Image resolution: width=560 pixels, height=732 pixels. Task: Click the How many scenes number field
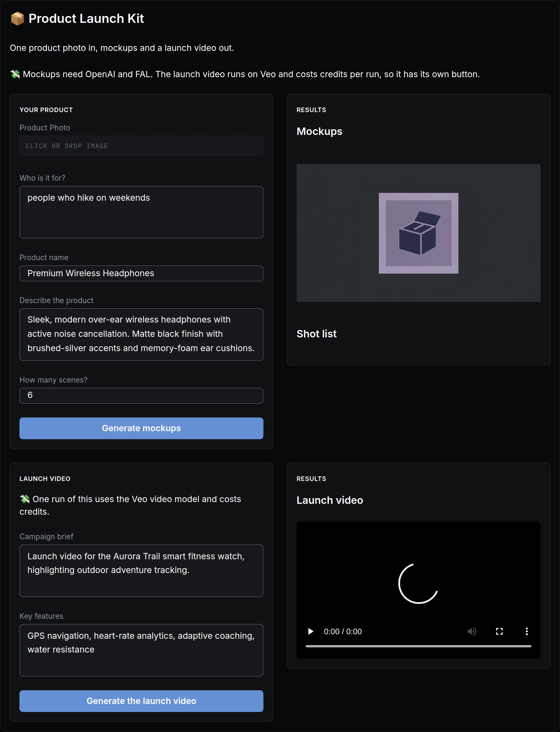pos(141,395)
